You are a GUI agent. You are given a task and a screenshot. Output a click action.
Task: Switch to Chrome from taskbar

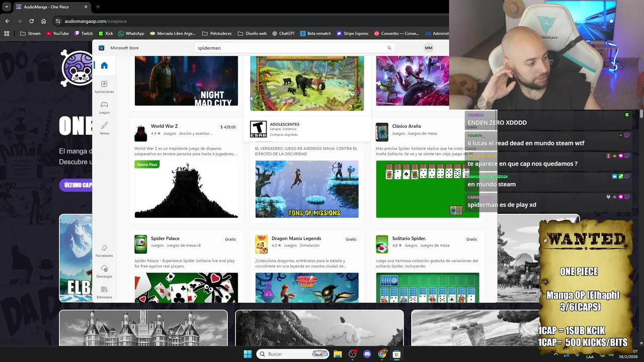pyautogui.click(x=382, y=354)
